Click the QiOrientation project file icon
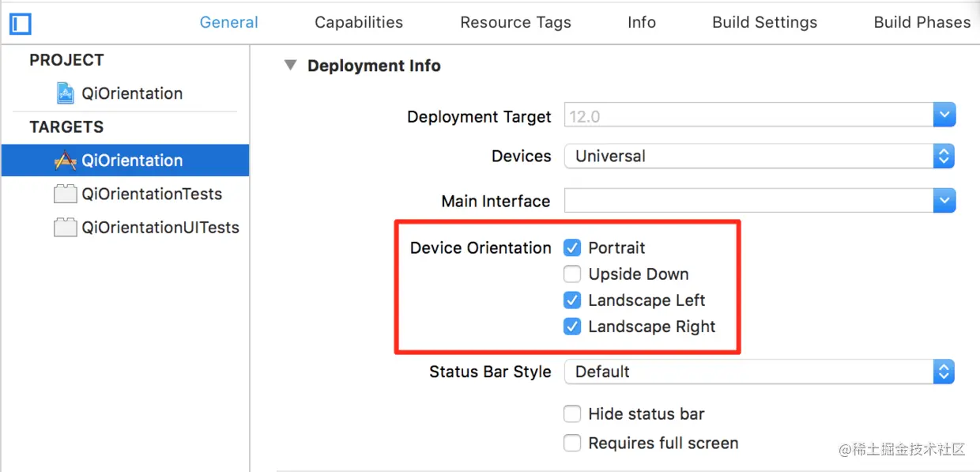 (x=66, y=93)
